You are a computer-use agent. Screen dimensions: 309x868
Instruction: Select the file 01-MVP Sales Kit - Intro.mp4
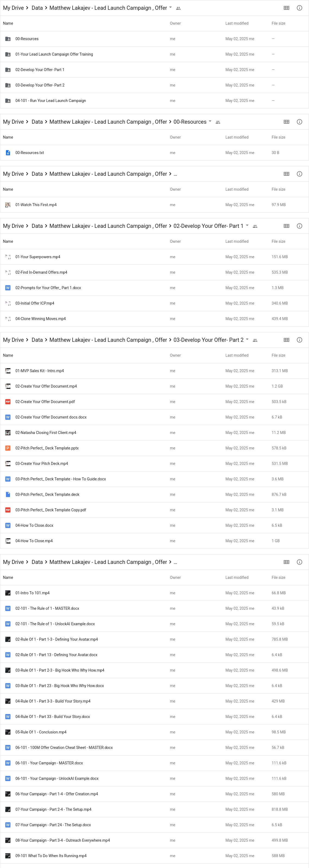tap(154, 371)
